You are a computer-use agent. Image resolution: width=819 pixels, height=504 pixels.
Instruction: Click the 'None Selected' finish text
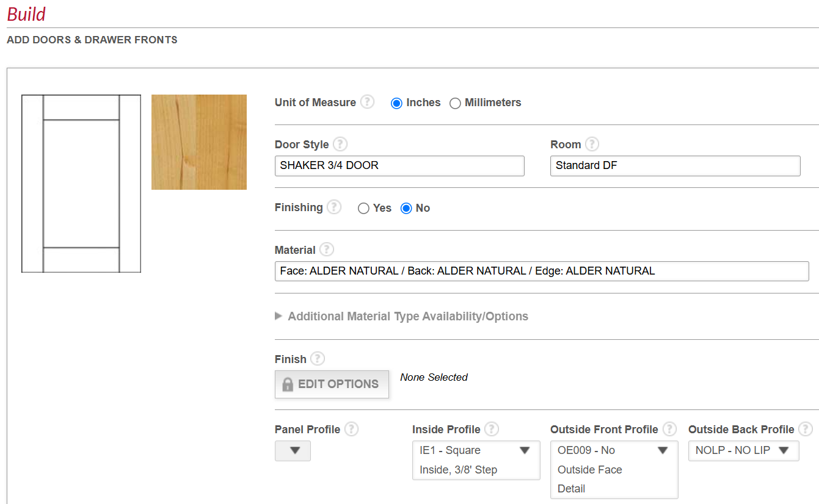tap(434, 377)
